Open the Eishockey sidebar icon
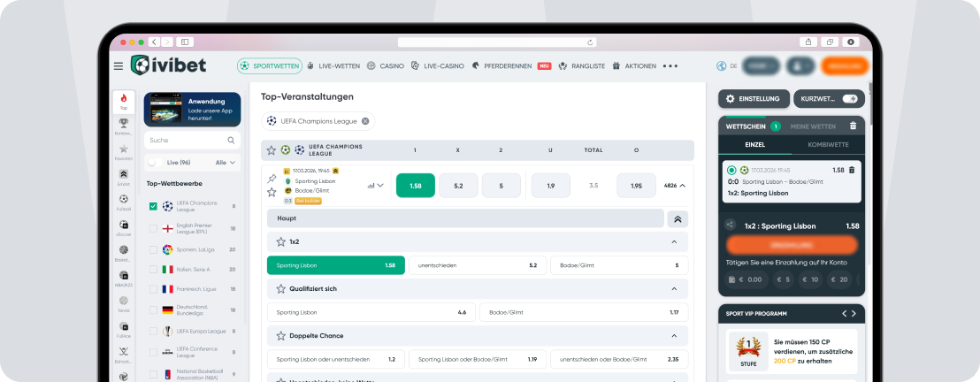980x382 pixels. coord(124,355)
